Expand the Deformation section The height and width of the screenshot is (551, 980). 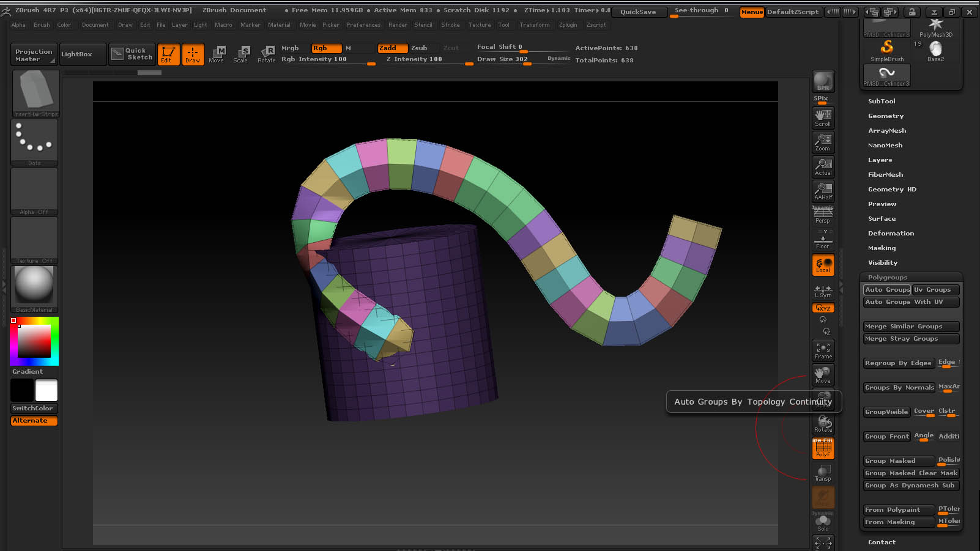pyautogui.click(x=891, y=234)
